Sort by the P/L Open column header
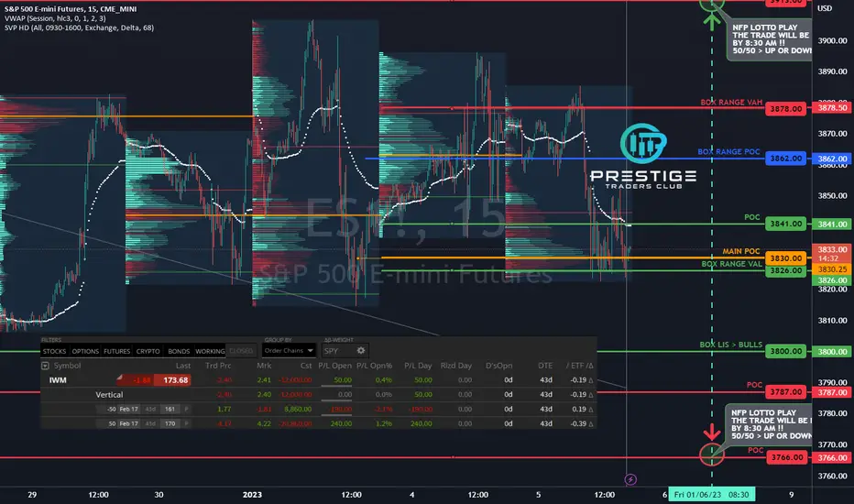 [x=335, y=366]
